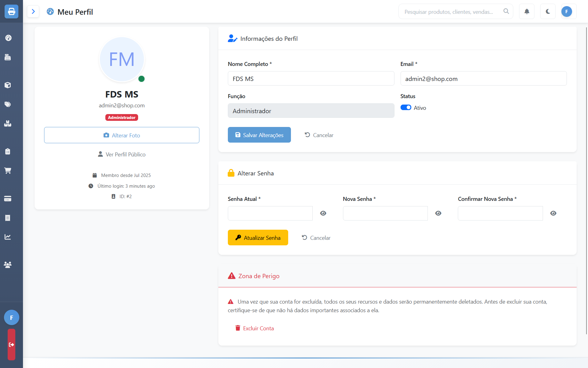Open the shopping cart section
This screenshot has height=368, width=588.
click(8, 171)
